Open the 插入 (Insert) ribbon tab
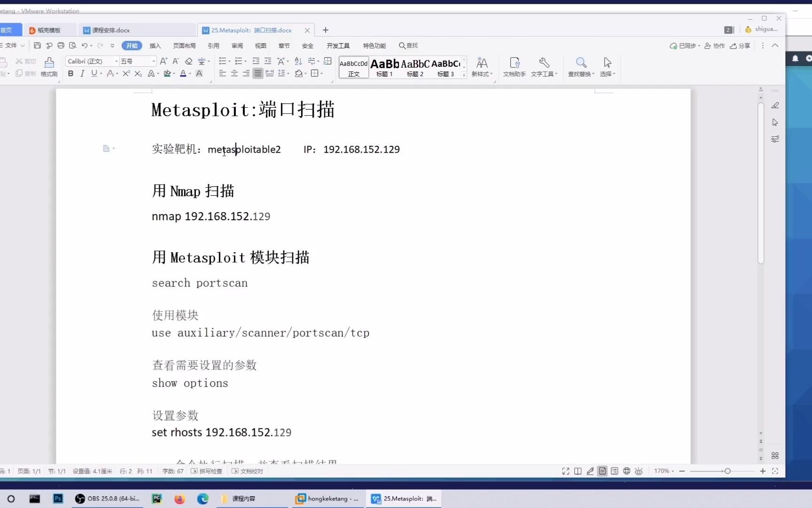The width and height of the screenshot is (812, 508). (x=155, y=46)
